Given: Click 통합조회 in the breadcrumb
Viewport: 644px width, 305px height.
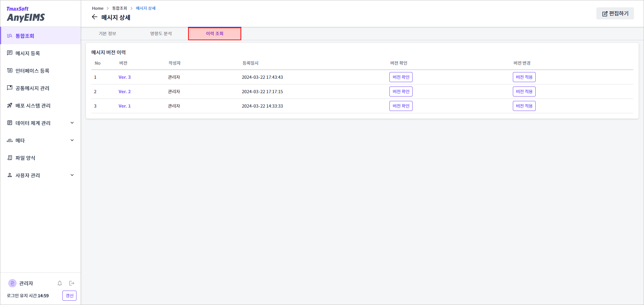Looking at the screenshot, I should pos(119,8).
